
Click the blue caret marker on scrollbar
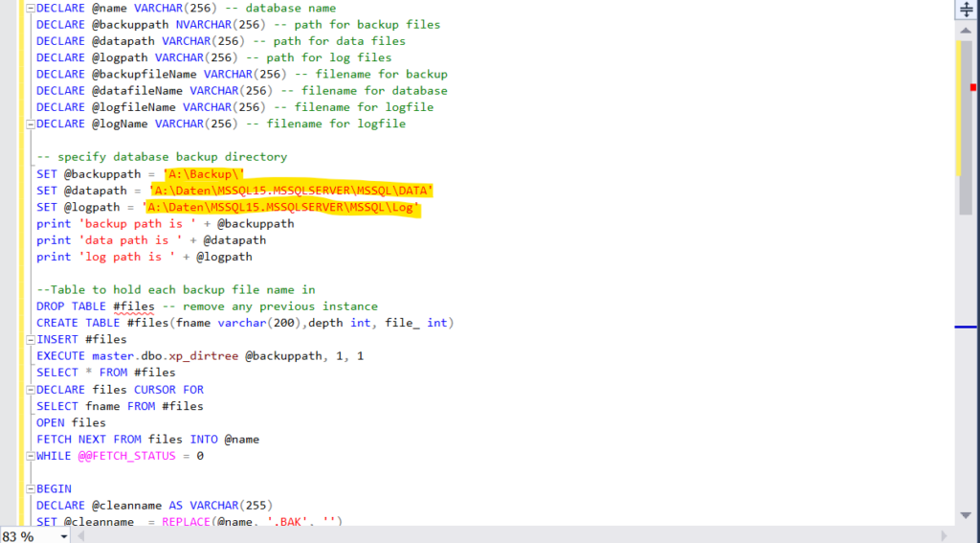[x=966, y=328]
